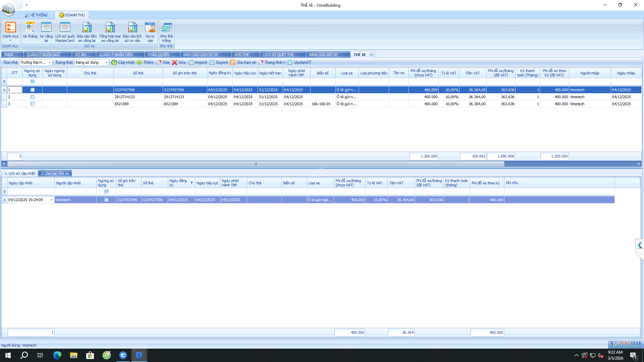
Task: Click the Thêm add button
Action: (145, 62)
